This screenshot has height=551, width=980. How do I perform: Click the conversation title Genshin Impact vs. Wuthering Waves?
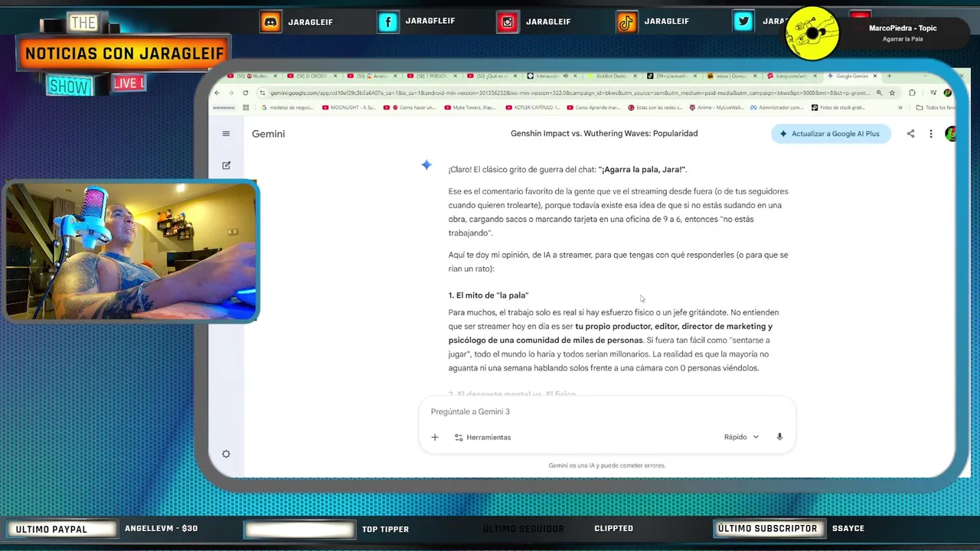tap(604, 133)
